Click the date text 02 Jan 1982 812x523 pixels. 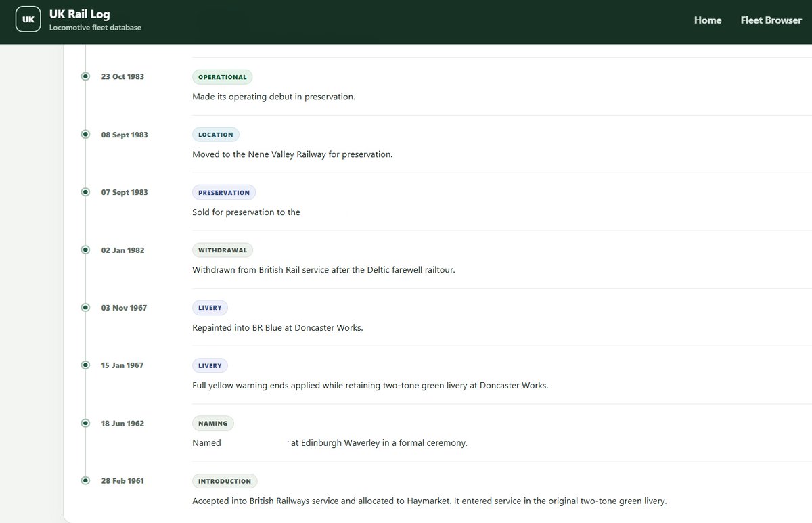(122, 250)
